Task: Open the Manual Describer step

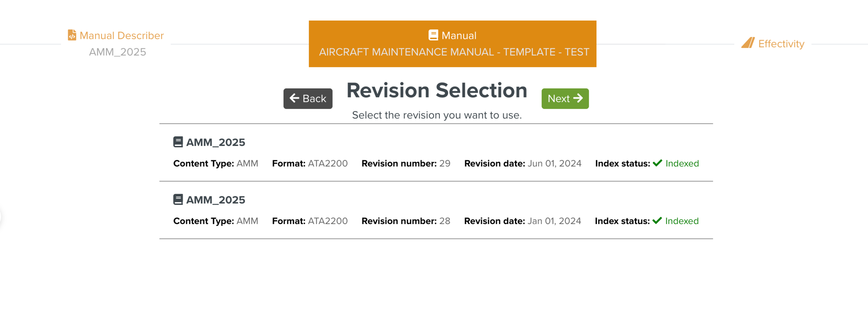Action: click(x=122, y=35)
